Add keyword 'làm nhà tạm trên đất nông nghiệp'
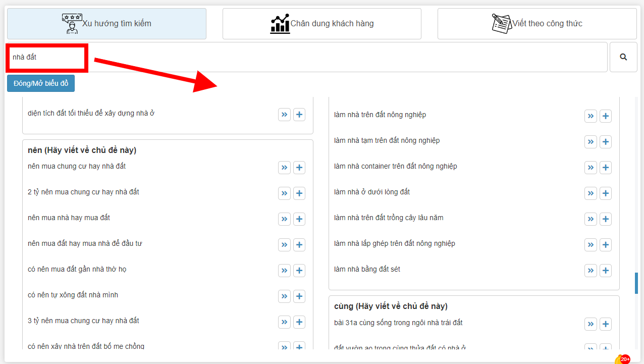Screen dimensions: 644x364 click(606, 141)
